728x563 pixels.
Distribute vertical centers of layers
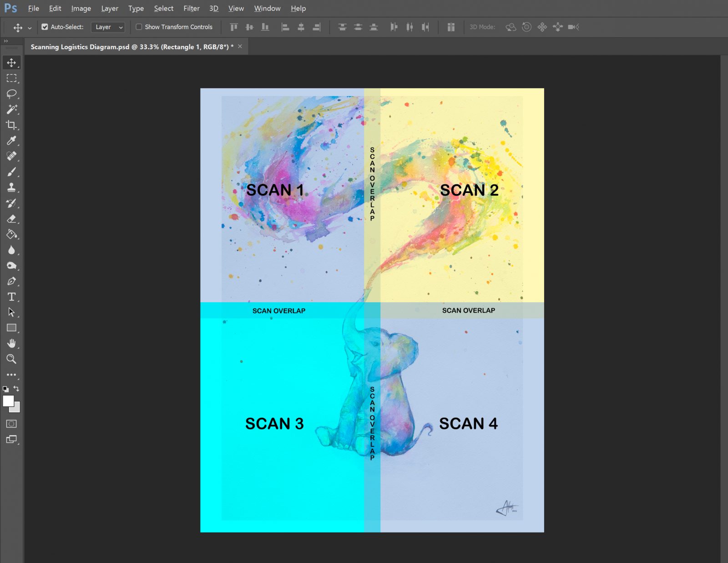point(358,27)
